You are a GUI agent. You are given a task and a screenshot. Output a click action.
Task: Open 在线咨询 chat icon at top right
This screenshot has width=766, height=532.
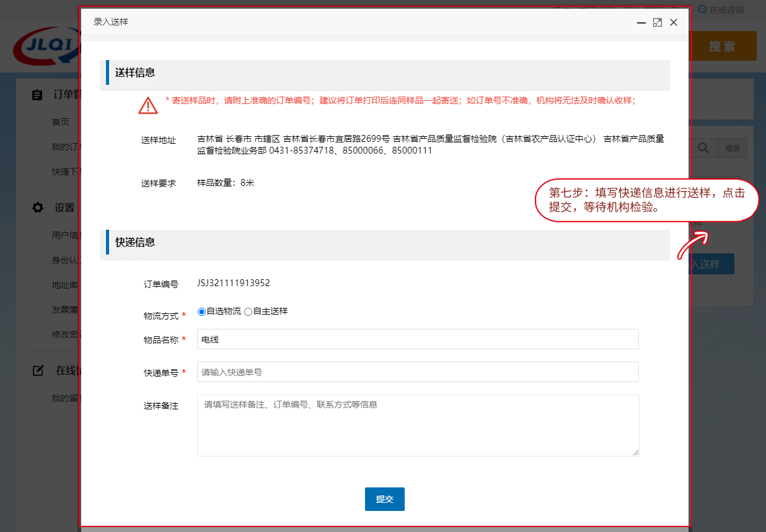coord(702,10)
